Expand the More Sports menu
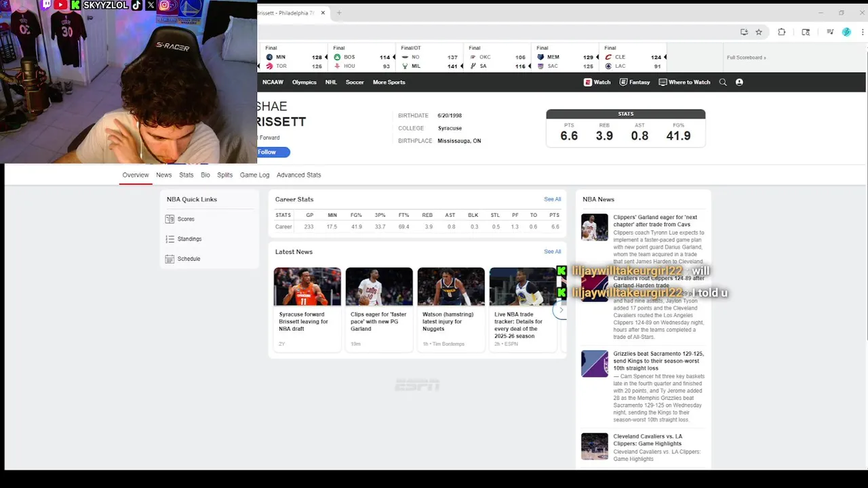The image size is (868, 488). [x=389, y=82]
